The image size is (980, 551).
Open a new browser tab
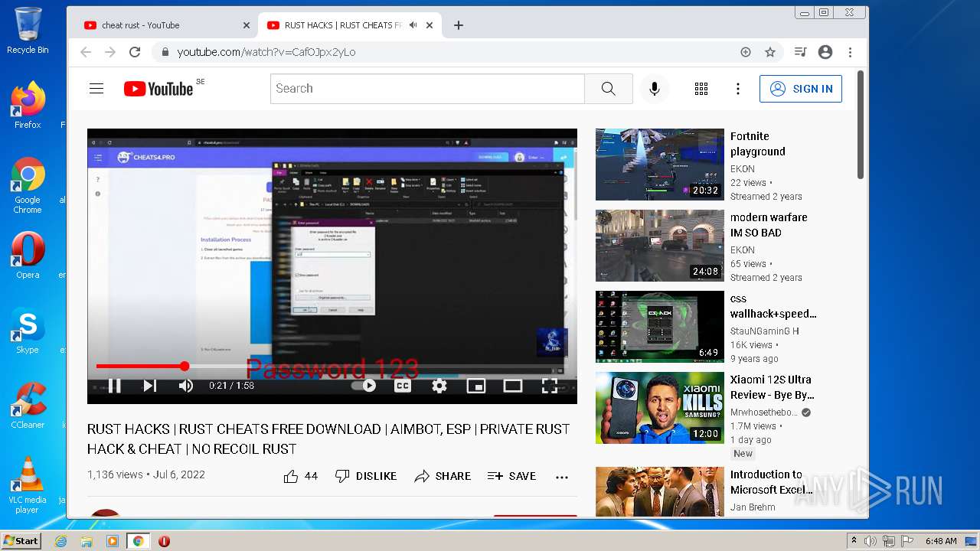(458, 25)
